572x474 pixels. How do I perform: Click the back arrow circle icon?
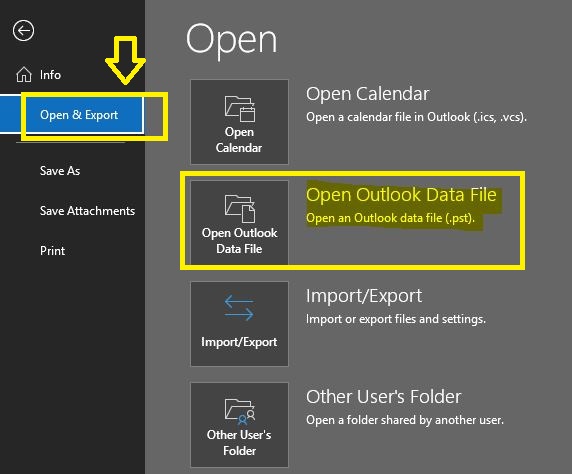(23, 30)
